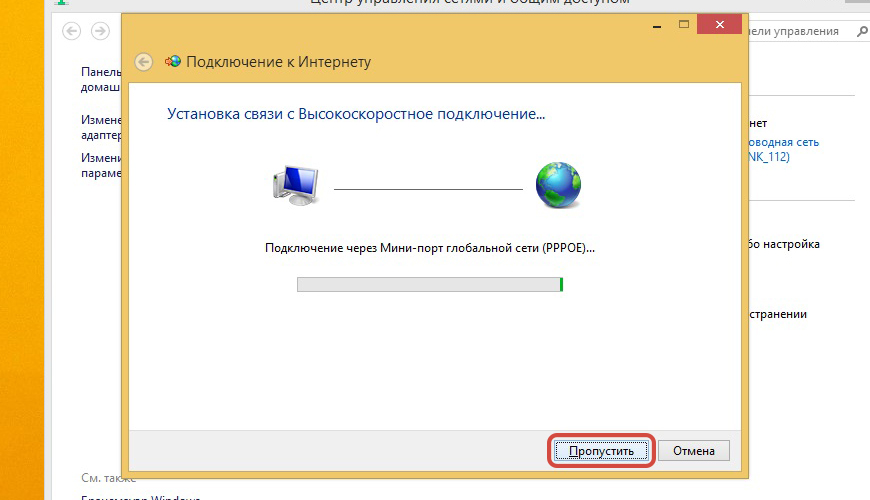This screenshot has height=500, width=870.
Task: Click the См. также label
Action: pos(108,478)
